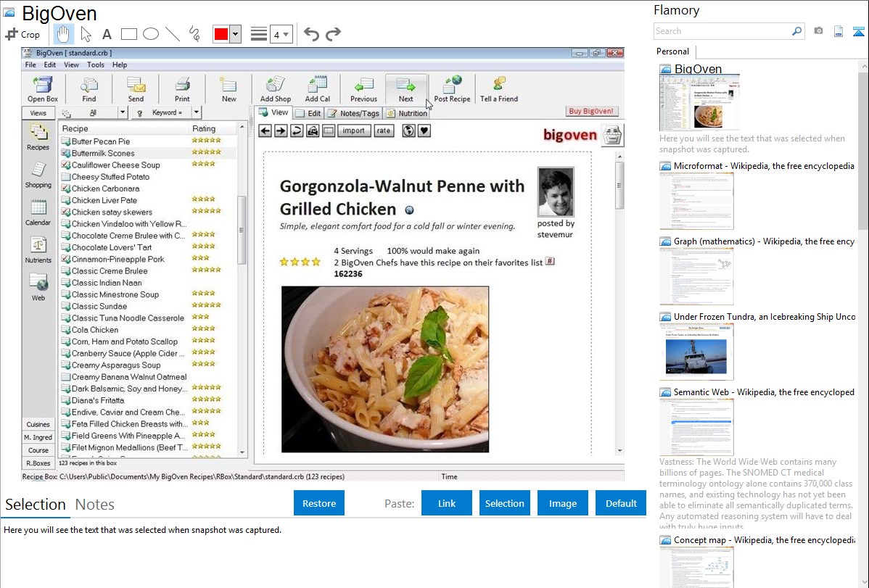The height and width of the screenshot is (588, 869).
Task: Switch to the Notes/Tags tab
Action: point(353,113)
